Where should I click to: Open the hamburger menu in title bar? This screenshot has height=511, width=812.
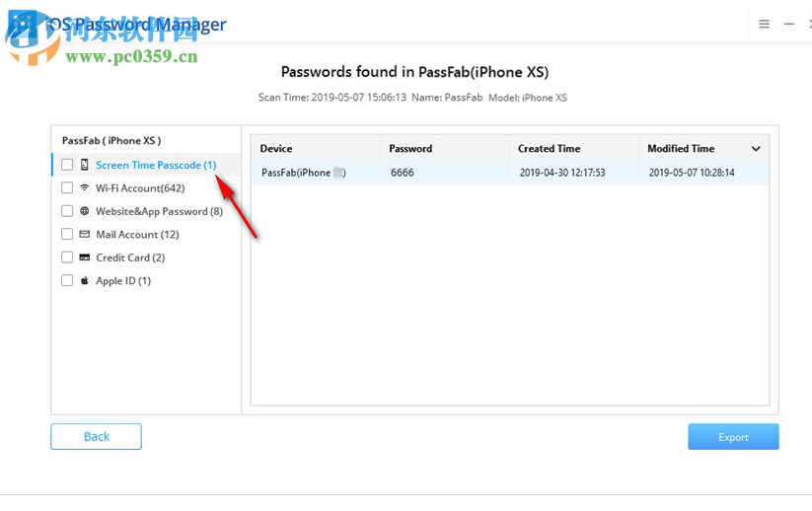coord(764,24)
